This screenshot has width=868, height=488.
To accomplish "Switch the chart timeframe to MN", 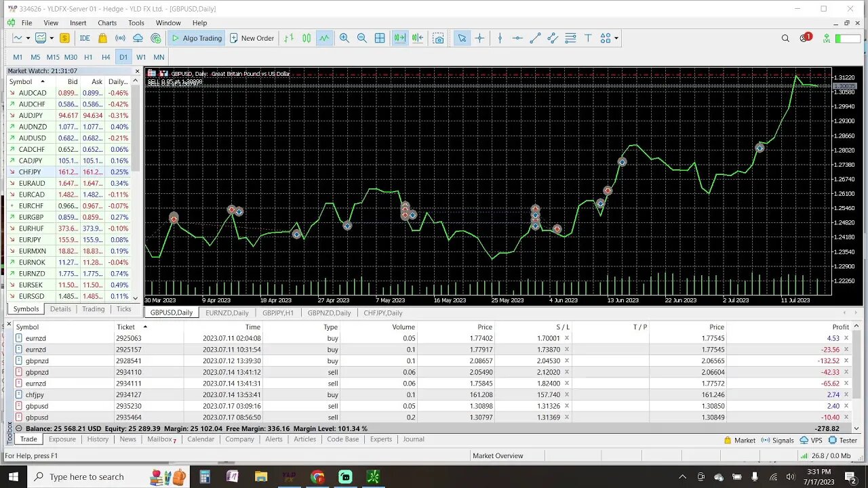I will click(159, 58).
